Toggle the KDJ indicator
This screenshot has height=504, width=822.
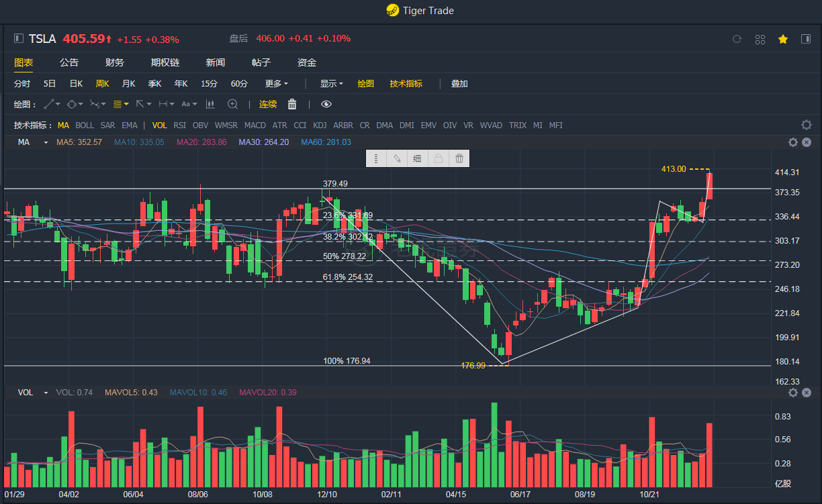click(320, 125)
